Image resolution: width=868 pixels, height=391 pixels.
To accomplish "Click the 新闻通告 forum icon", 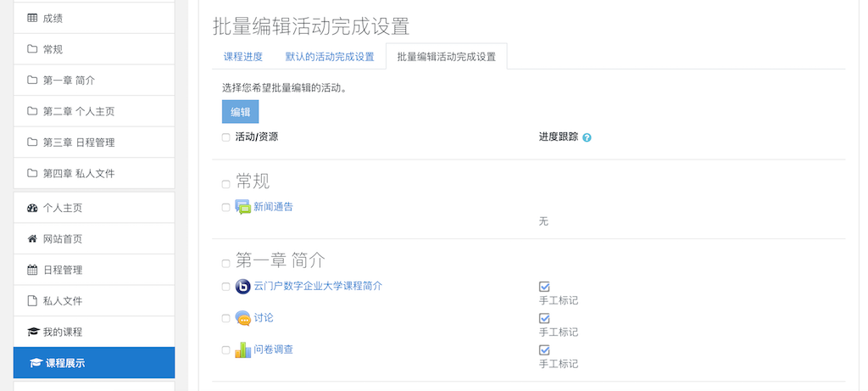I will tap(242, 207).
